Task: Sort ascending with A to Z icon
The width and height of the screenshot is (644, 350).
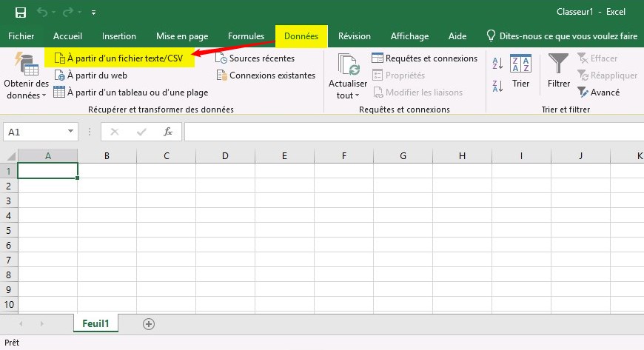Action: coord(497,64)
